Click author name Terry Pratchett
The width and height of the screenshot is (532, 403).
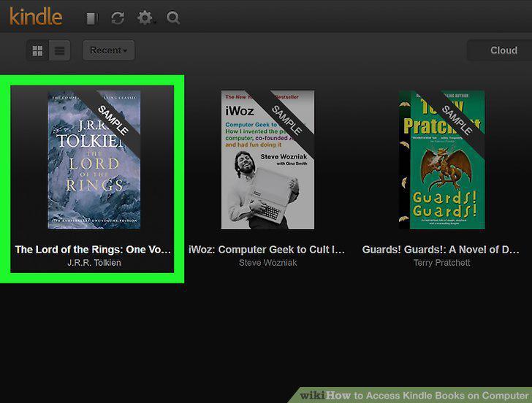441,263
